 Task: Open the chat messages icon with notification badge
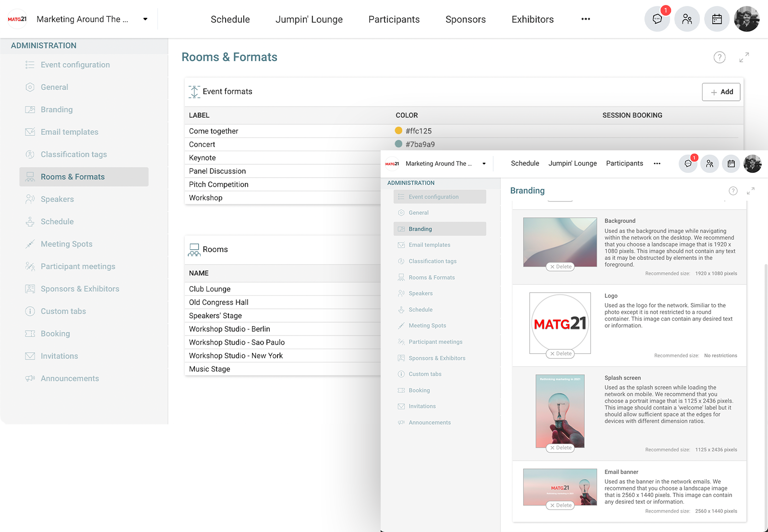657,19
